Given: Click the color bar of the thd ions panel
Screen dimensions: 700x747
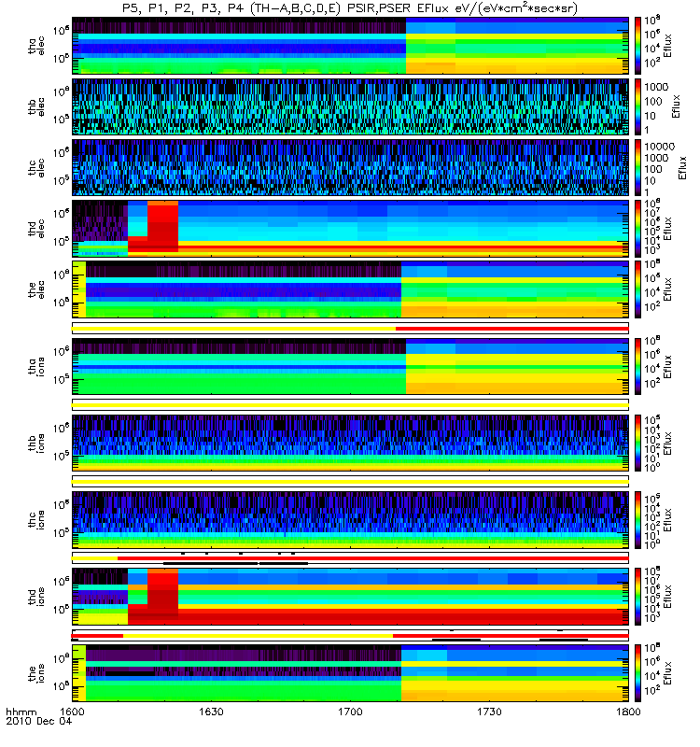Looking at the screenshot, I should click(x=637, y=597).
